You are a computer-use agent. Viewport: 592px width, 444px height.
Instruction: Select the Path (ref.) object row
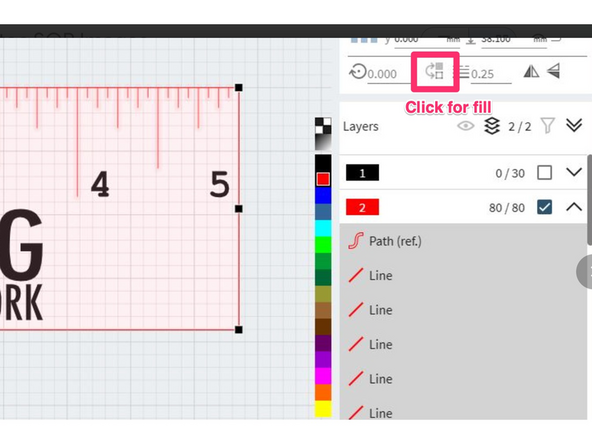click(464, 240)
